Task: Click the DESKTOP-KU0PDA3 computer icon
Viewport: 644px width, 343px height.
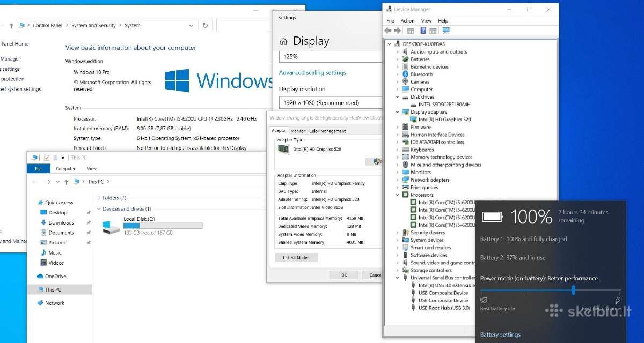Action: pyautogui.click(x=398, y=44)
